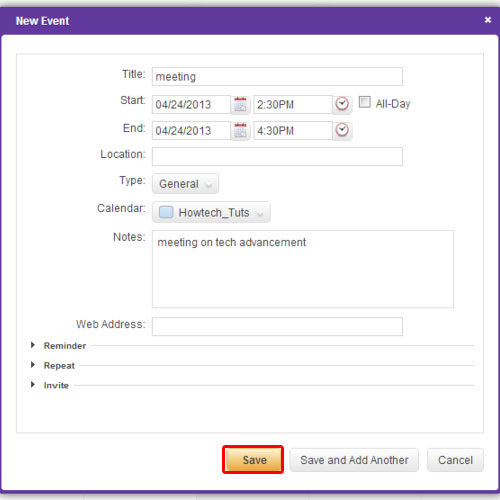Focus the Title field containing meeting
Image resolution: width=500 pixels, height=500 pixels.
[277, 77]
